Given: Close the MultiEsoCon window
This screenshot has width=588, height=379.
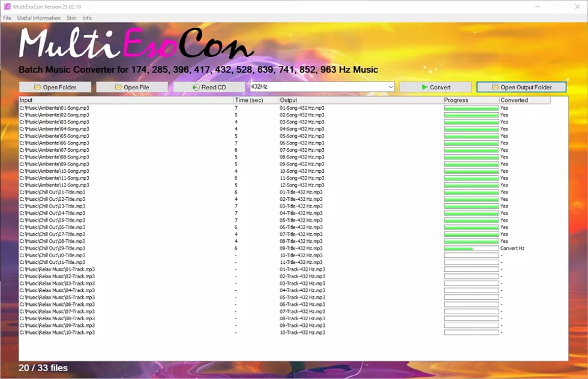Looking at the screenshot, I should point(577,7).
